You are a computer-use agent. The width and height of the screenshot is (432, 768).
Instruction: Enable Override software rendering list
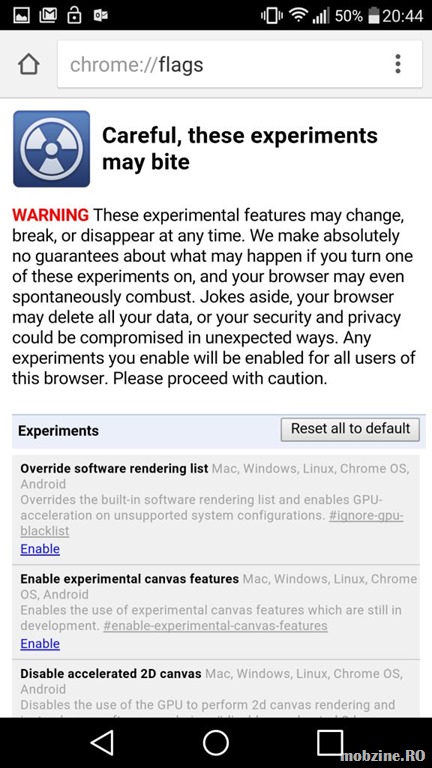40,549
